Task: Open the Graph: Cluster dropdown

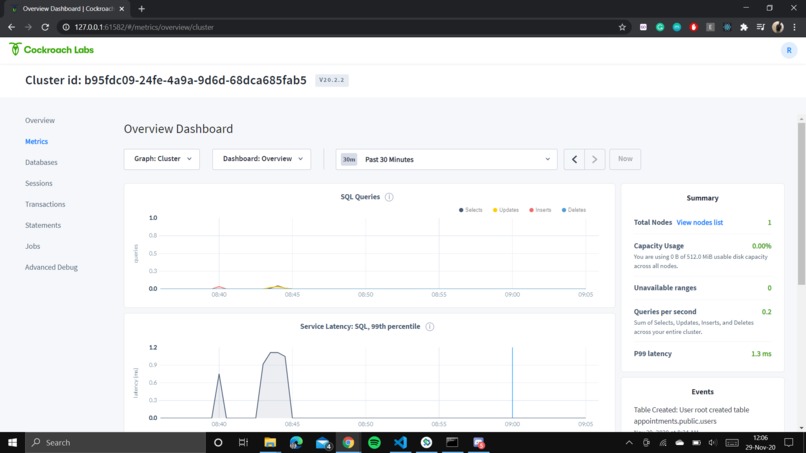Action: click(161, 159)
